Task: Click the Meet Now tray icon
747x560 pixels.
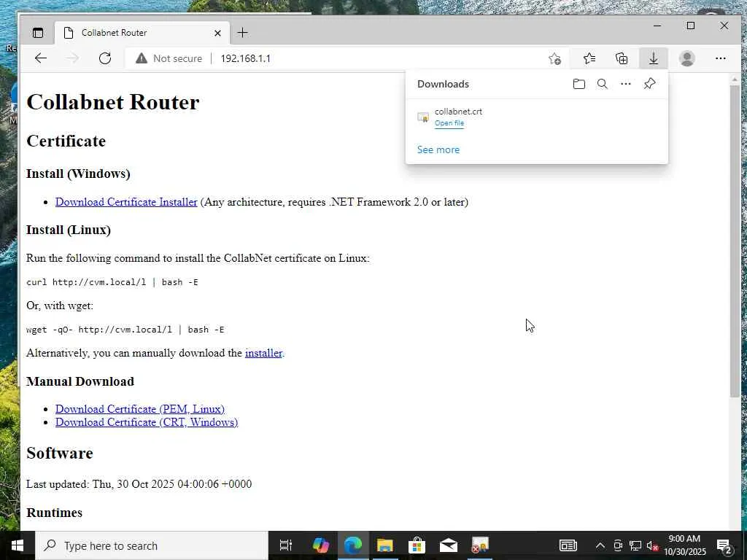Action: pos(618,545)
